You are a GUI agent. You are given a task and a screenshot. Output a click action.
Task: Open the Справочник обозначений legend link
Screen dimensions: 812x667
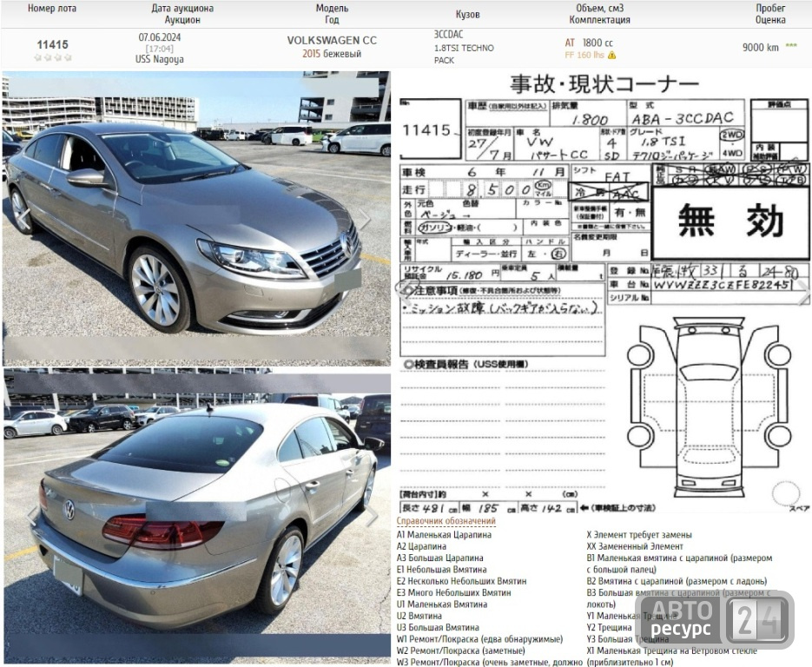click(446, 520)
